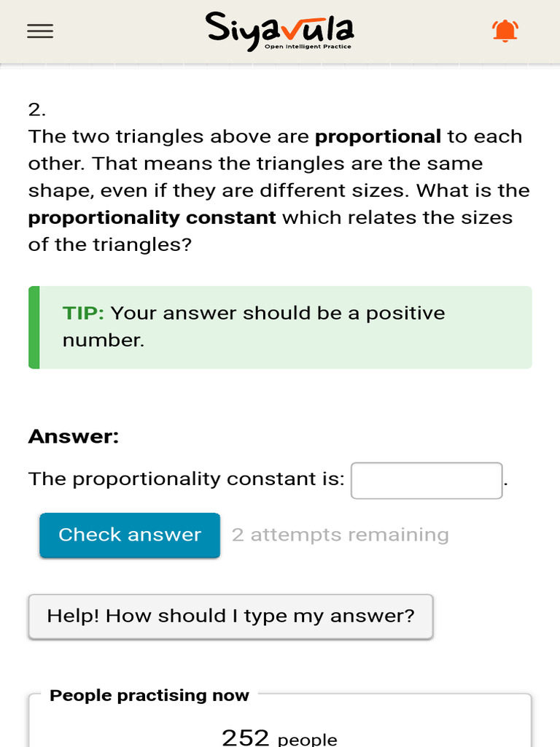Screen dimensions: 560x747
Task: Open notifications via the orange bell icon
Action: (x=505, y=31)
